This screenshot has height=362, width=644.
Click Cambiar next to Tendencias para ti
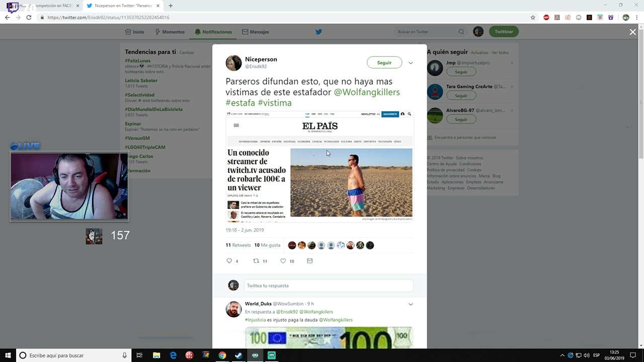pyautogui.click(x=187, y=52)
